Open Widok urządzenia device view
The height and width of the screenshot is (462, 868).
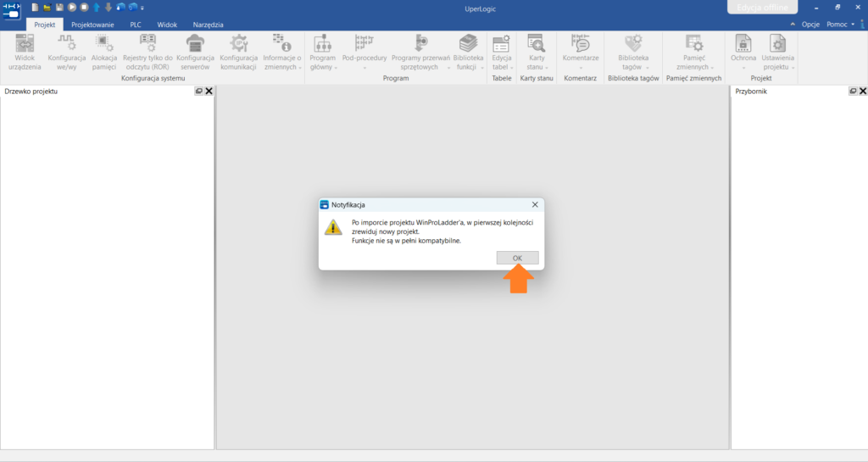pyautogui.click(x=25, y=53)
